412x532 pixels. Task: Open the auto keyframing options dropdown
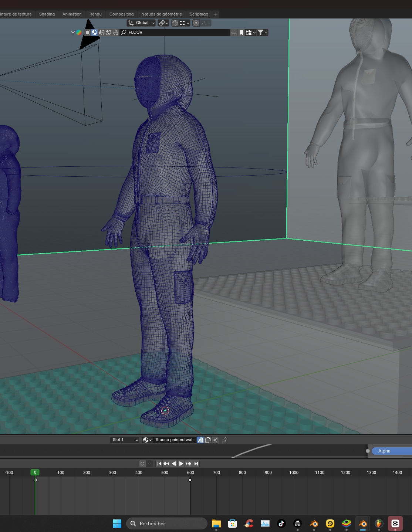149,464
